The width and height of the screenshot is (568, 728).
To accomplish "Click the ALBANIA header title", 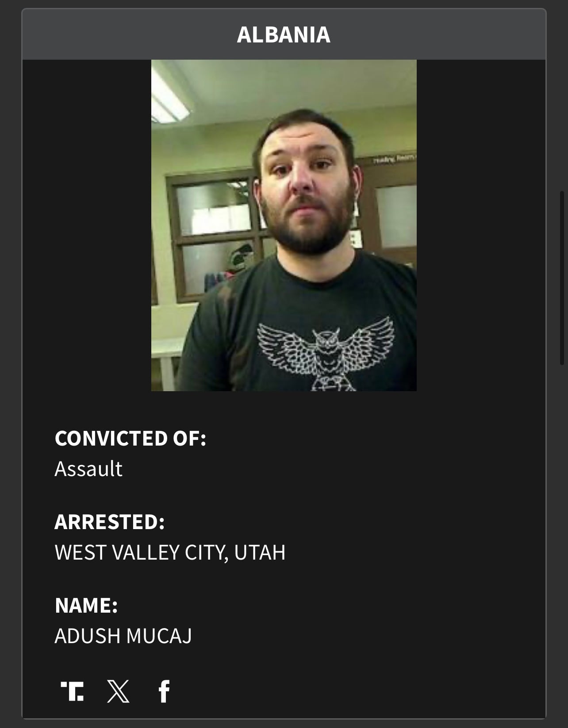I will [x=284, y=34].
